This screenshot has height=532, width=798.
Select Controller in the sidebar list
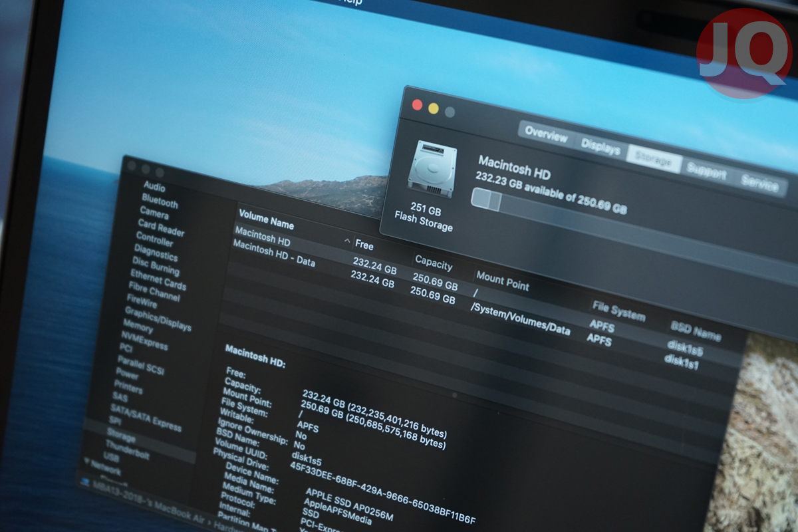155,239
